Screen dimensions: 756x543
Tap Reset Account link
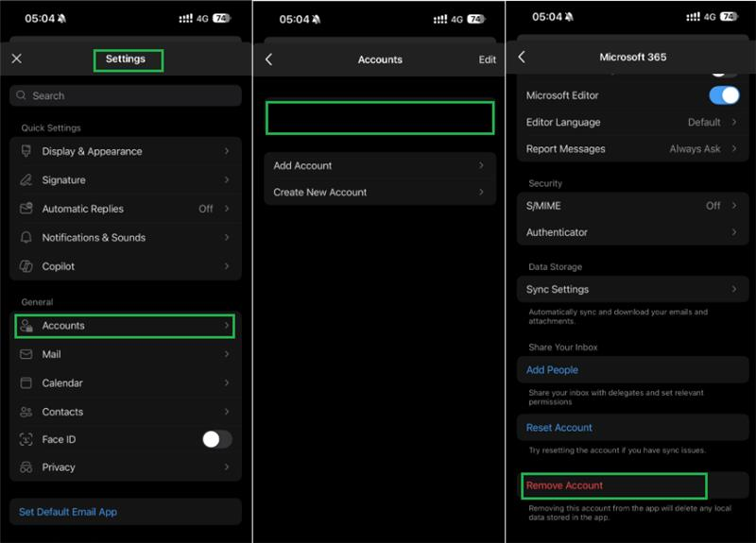[558, 428]
